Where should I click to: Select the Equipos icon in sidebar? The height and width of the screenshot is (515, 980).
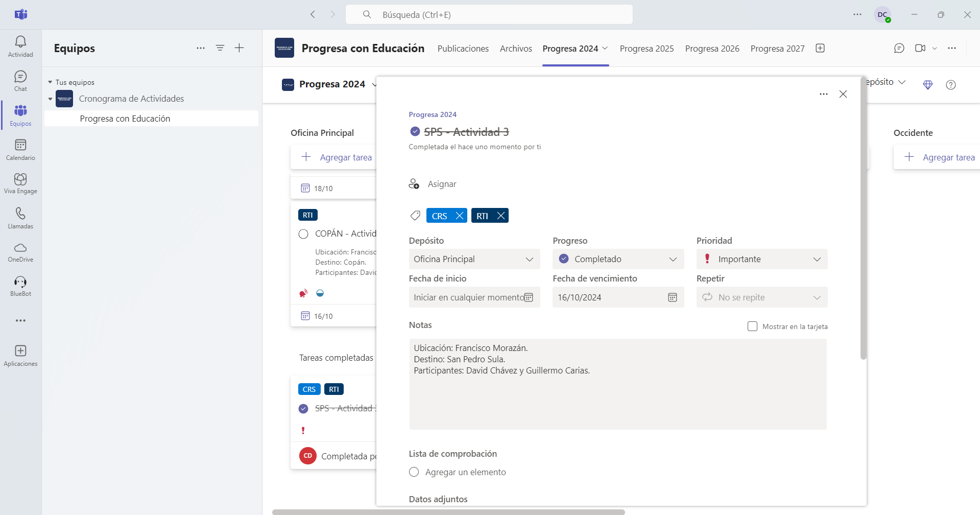[20, 115]
